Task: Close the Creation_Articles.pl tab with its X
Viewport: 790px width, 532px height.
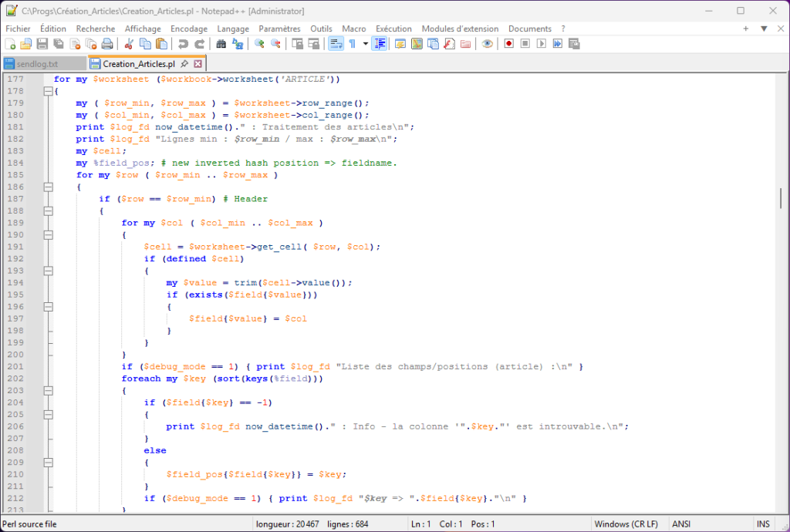Action: click(198, 64)
